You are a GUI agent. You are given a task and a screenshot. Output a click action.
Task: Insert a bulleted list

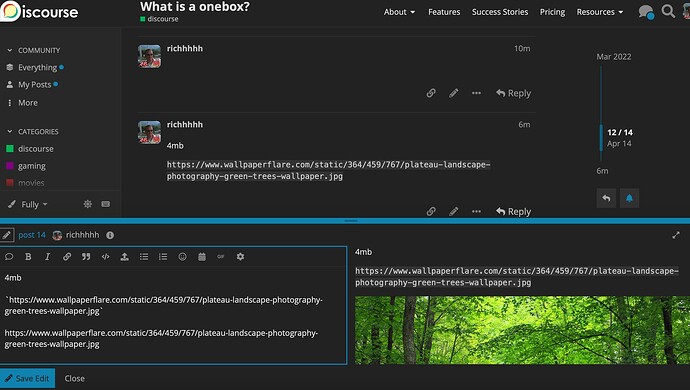[144, 257]
